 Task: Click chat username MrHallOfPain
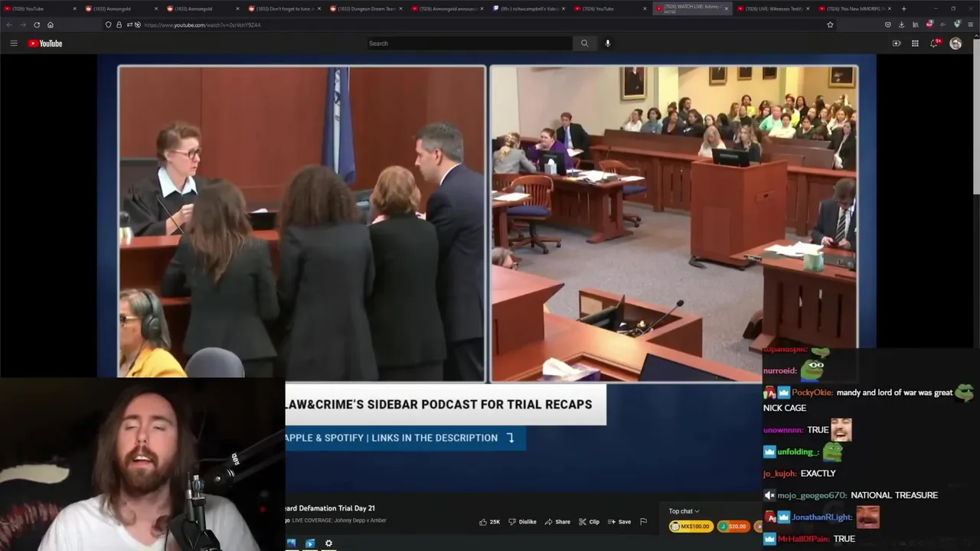click(x=804, y=539)
